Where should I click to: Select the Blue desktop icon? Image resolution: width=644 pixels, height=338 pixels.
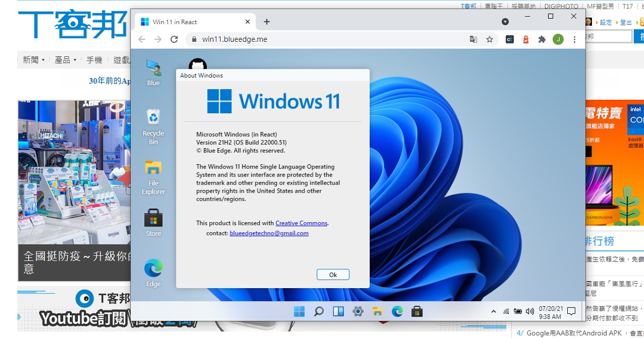(x=153, y=73)
